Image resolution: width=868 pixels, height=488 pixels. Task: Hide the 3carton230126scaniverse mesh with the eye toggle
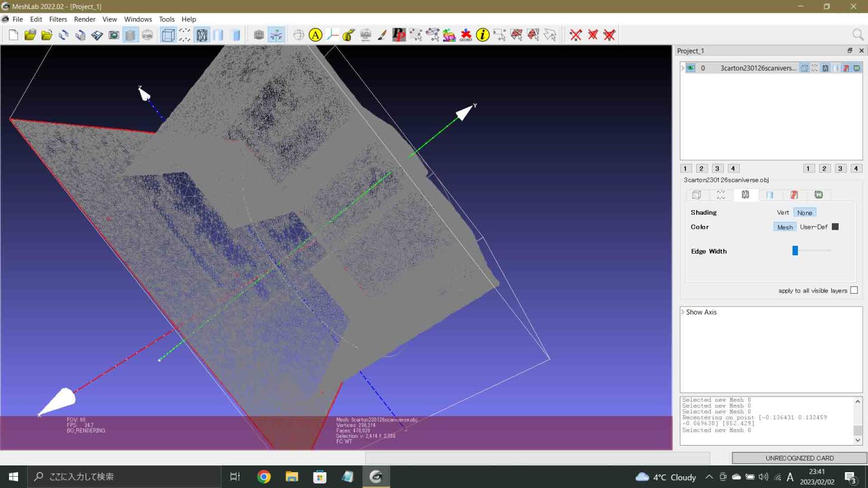pyautogui.click(x=691, y=68)
